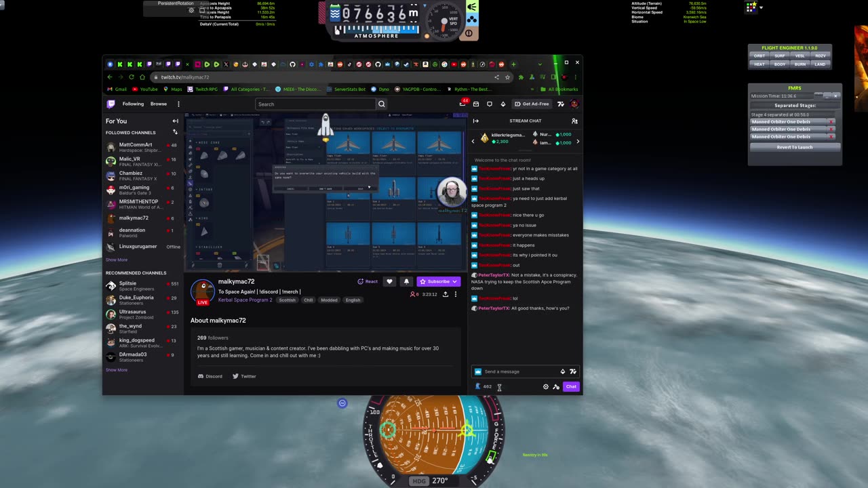Collapse the stream chat panel
868x488 pixels.
coord(476,121)
